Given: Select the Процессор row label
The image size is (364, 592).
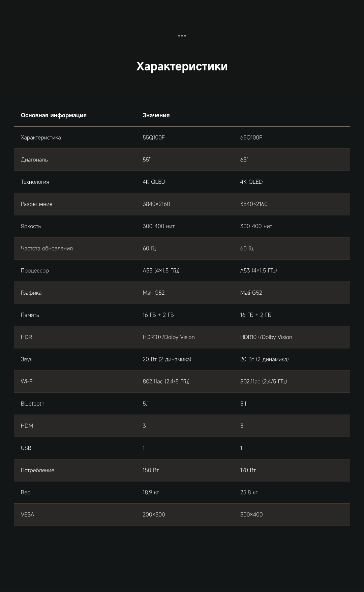Looking at the screenshot, I should point(35,271).
